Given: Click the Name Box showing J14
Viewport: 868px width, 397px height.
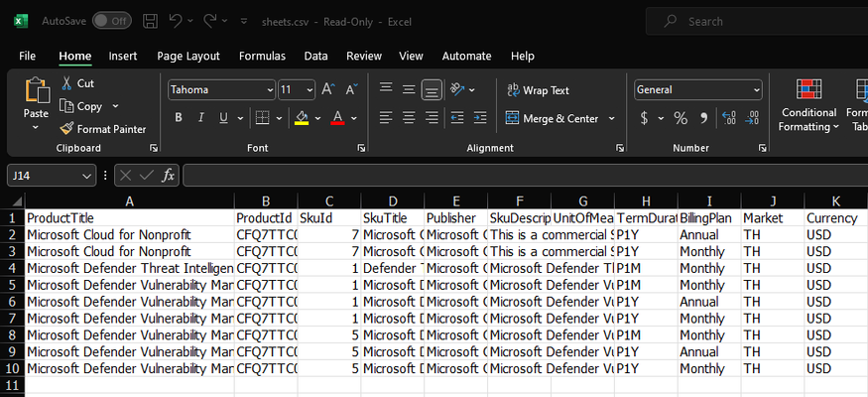Looking at the screenshot, I should click(x=51, y=176).
